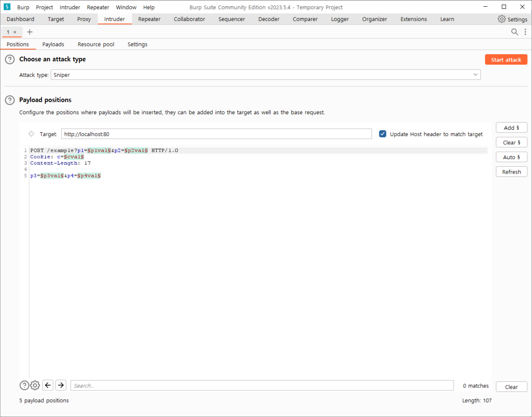Click the Start attack button
This screenshot has height=417, width=532.
[x=506, y=59]
